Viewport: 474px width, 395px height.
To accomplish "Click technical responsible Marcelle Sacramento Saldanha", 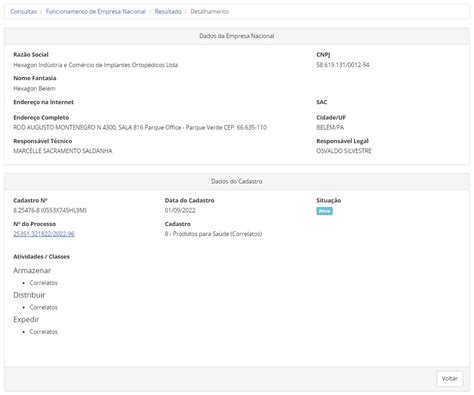I will click(x=63, y=151).
